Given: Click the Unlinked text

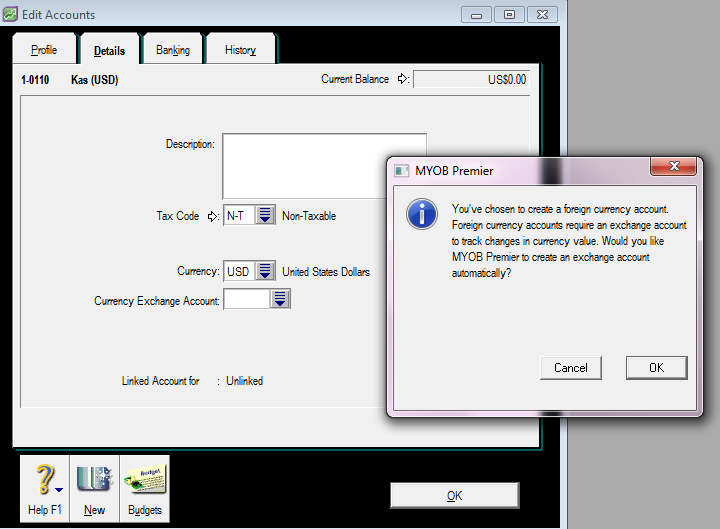Looking at the screenshot, I should tap(245, 381).
